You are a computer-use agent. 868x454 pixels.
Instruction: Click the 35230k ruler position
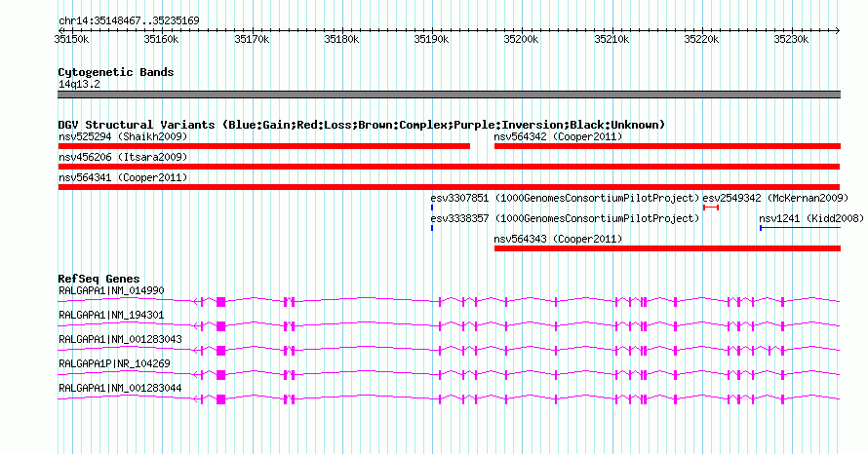coord(792,39)
